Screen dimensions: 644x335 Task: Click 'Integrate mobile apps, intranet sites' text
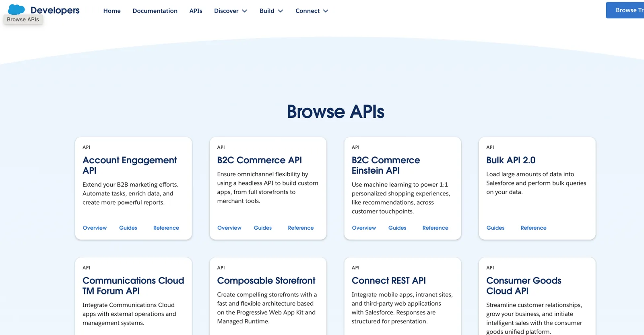pyautogui.click(x=402, y=308)
